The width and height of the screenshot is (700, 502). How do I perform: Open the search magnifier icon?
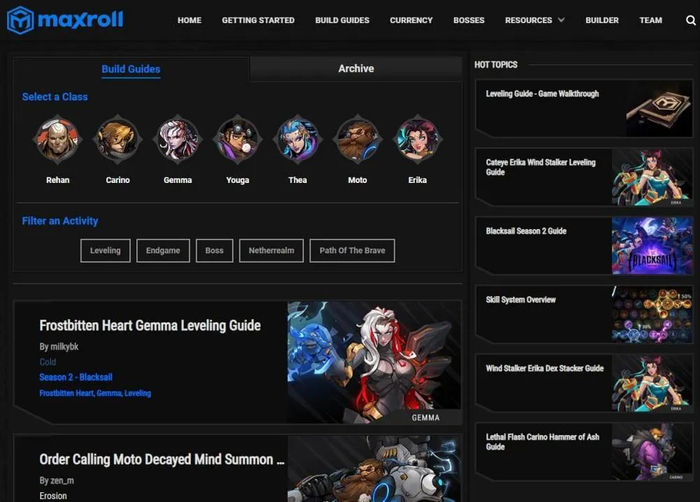pyautogui.click(x=690, y=20)
